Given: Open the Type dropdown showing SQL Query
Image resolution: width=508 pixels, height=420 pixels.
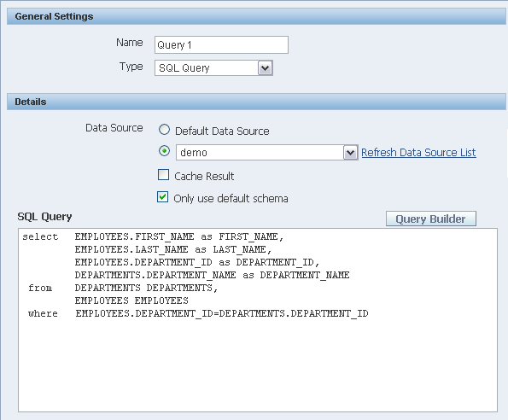Looking at the screenshot, I should [x=213, y=68].
